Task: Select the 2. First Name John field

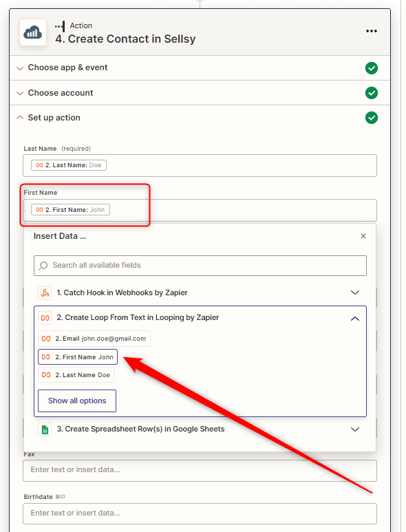Action: 78,357
